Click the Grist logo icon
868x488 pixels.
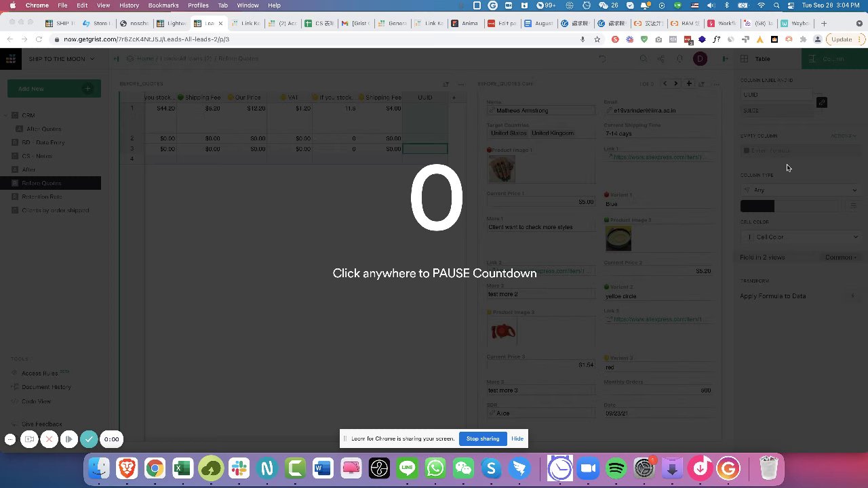10,59
